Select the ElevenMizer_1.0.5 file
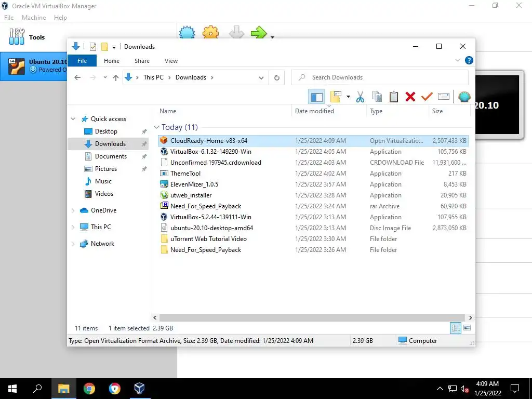 tap(313, 184)
